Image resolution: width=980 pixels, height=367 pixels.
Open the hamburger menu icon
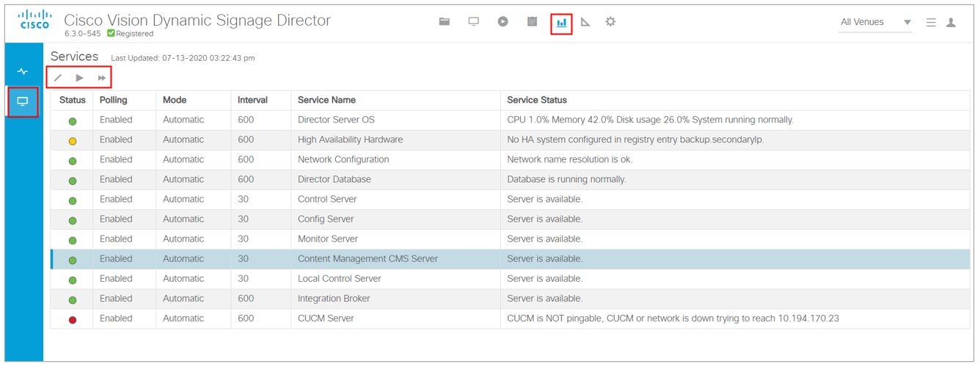tap(931, 23)
